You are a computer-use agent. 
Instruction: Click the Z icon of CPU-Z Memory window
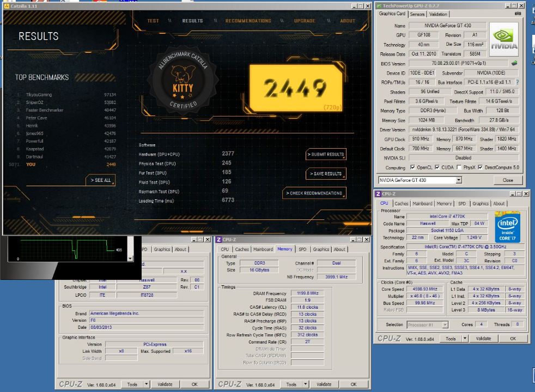click(218, 240)
